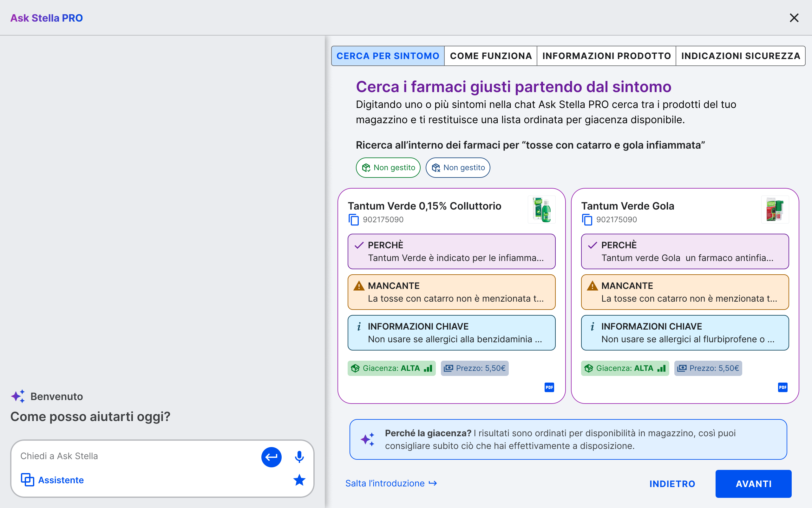812x508 pixels.
Task: Copy code of Tantum Verde 0,15% Colluttorio
Action: pos(353,220)
